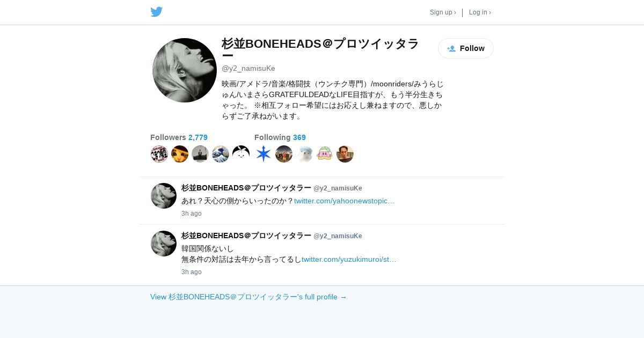Select first follower avatar with red kanji

[159, 154]
